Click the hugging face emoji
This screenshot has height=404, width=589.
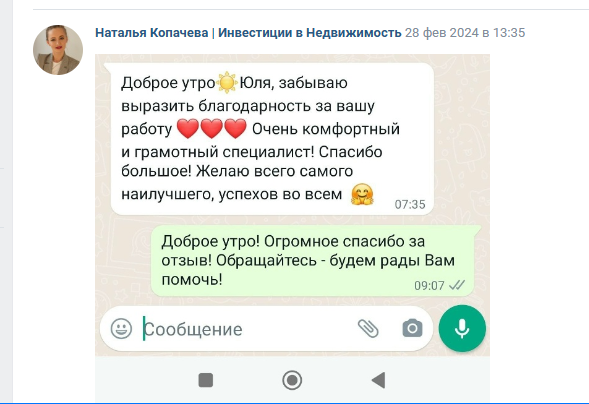click(362, 194)
